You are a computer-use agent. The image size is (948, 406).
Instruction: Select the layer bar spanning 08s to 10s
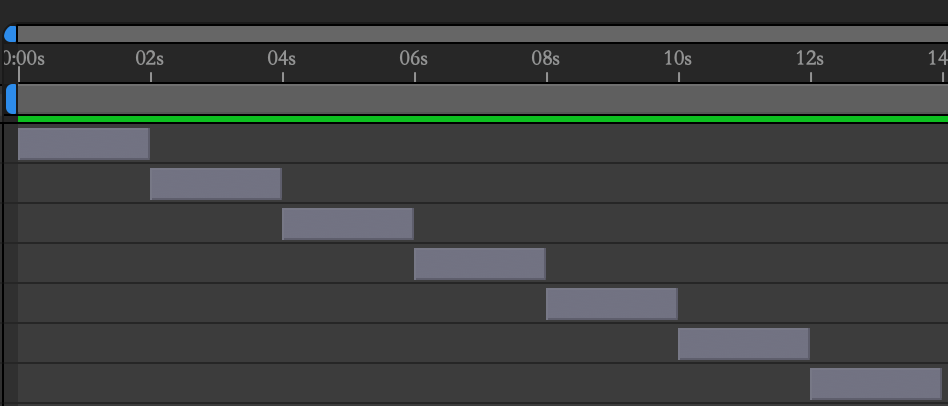[612, 304]
